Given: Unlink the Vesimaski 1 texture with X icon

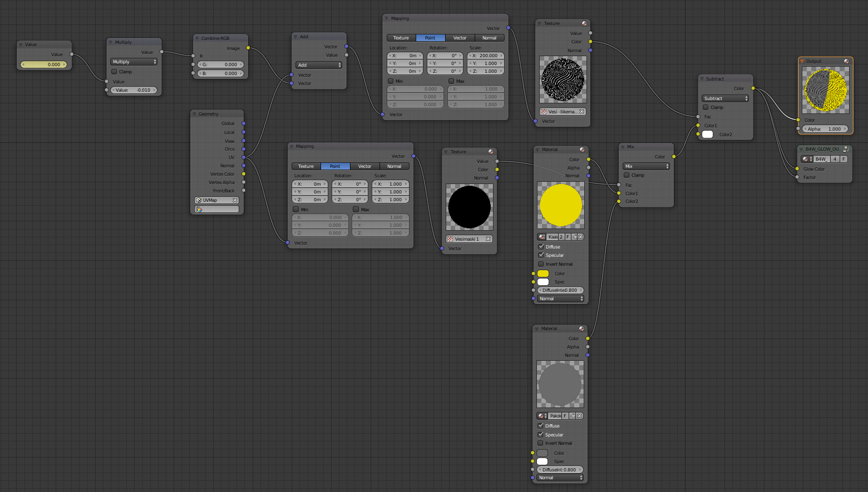Looking at the screenshot, I should pos(488,239).
